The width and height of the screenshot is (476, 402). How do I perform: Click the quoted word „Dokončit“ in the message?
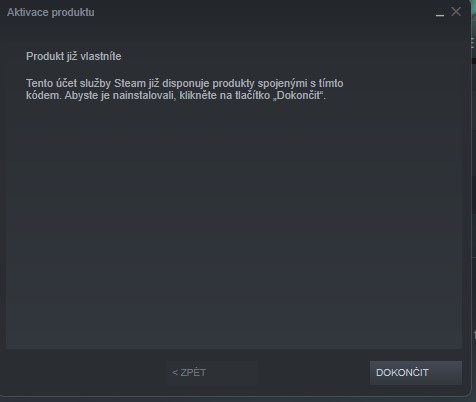299,95
